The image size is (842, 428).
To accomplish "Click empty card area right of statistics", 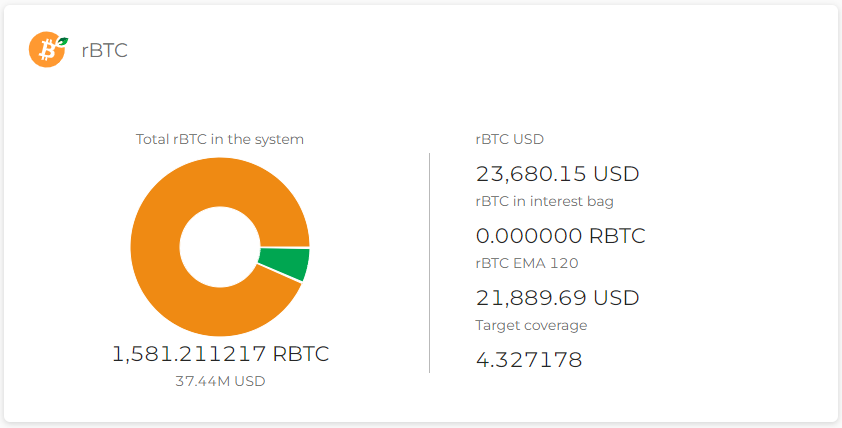I will click(740, 260).
